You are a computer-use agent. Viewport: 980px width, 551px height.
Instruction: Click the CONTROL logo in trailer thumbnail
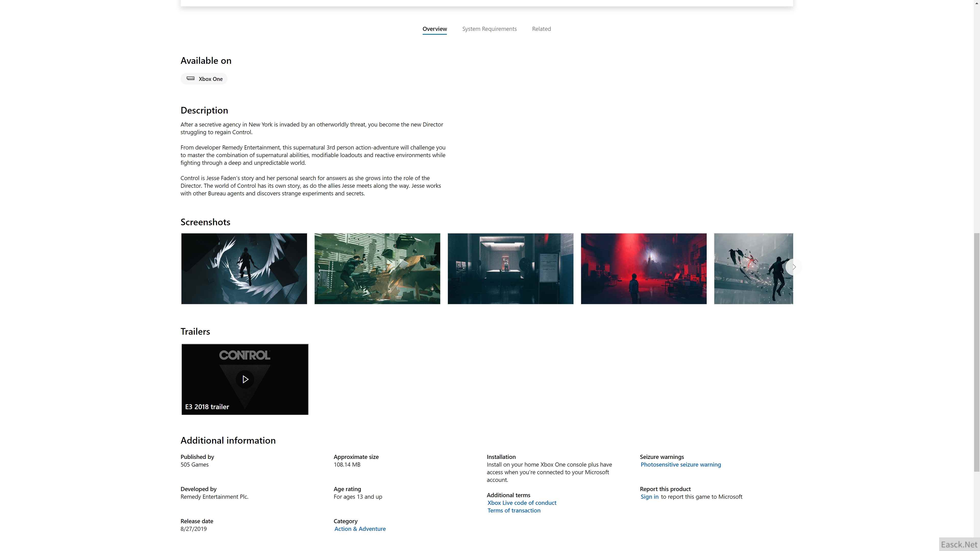click(x=245, y=355)
